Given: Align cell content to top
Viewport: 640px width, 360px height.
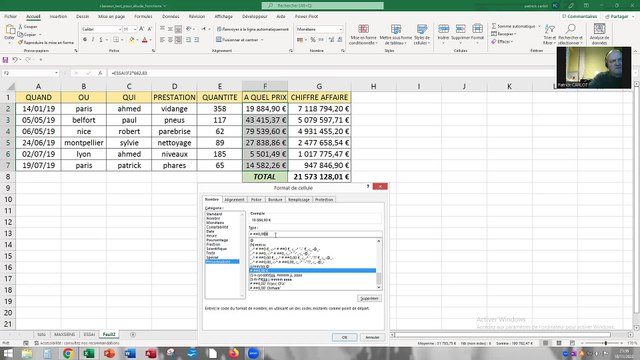Looking at the screenshot, I should pyautogui.click(x=162, y=29).
